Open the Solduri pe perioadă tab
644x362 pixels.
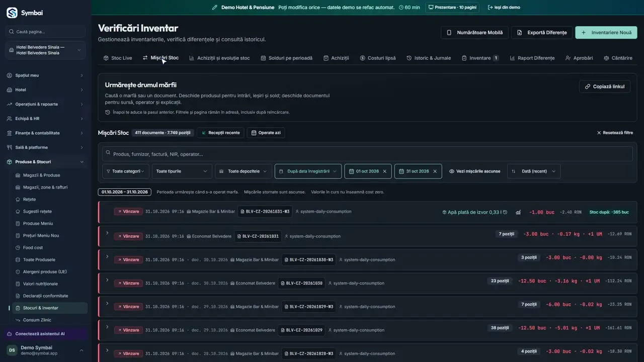point(286,58)
